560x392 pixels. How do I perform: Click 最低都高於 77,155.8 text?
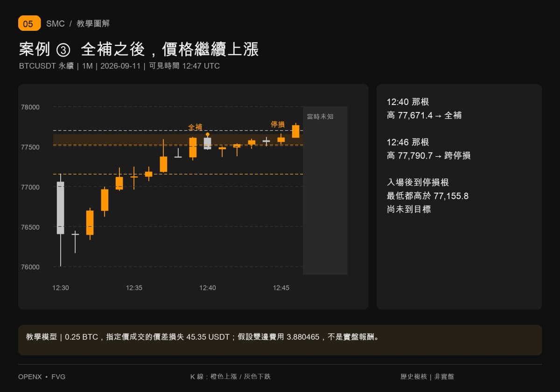427,196
